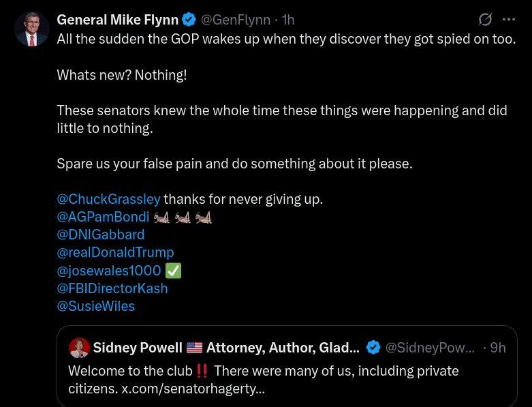Open the @SusieWiles mention link
Viewport: 532px width, 407px height.
95,306
